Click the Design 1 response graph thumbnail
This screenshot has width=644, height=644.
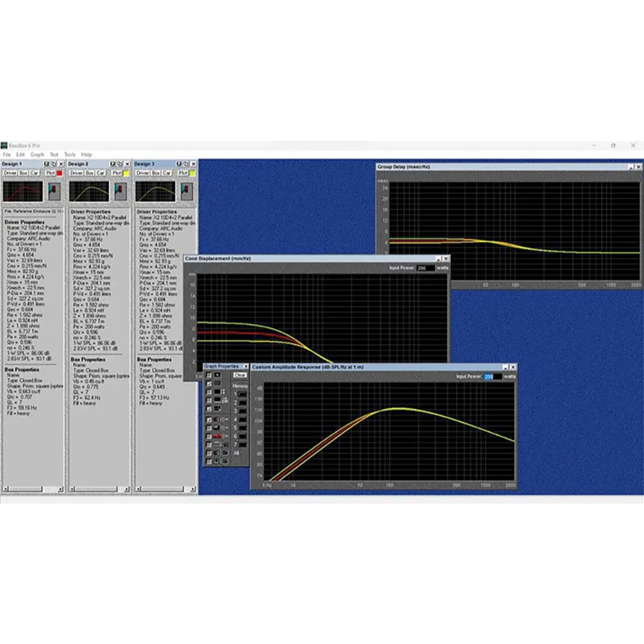pyautogui.click(x=23, y=191)
